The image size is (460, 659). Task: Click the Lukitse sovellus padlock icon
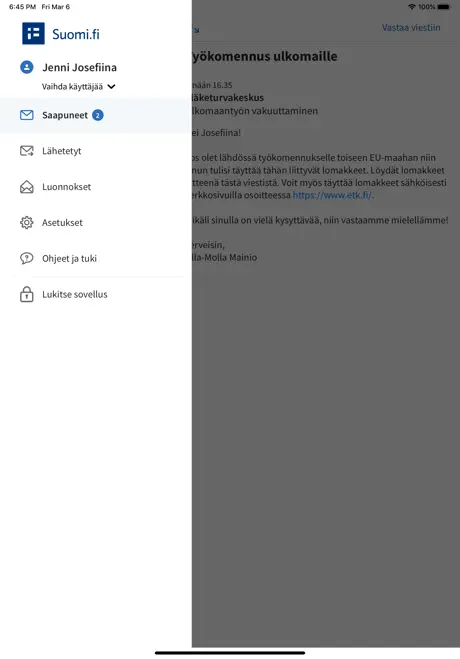(x=26, y=294)
